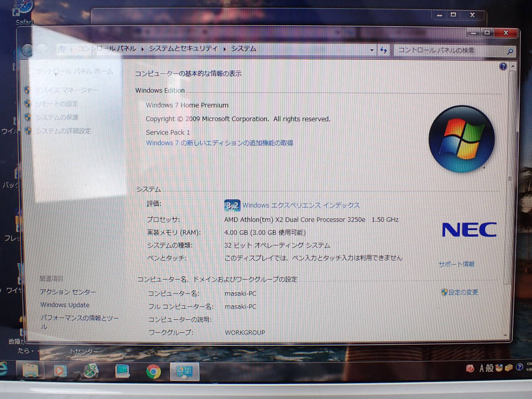Click Windows 7 の新しいエディションの追加機能の取得 link
The image size is (532, 399).
(219, 143)
